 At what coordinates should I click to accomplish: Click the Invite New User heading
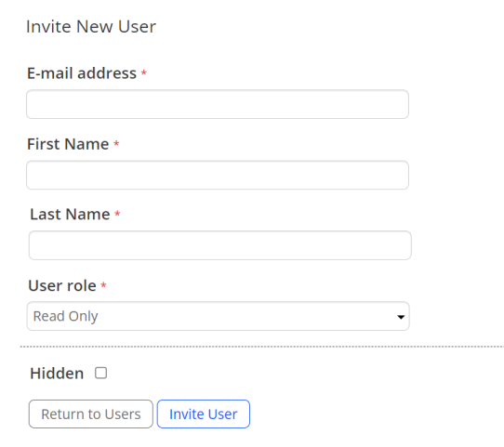coord(91,26)
